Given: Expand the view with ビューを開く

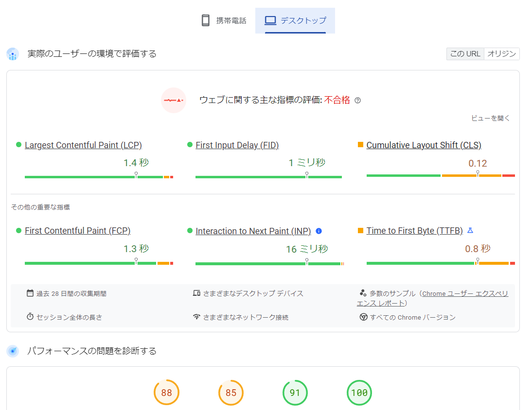Looking at the screenshot, I should 490,118.
